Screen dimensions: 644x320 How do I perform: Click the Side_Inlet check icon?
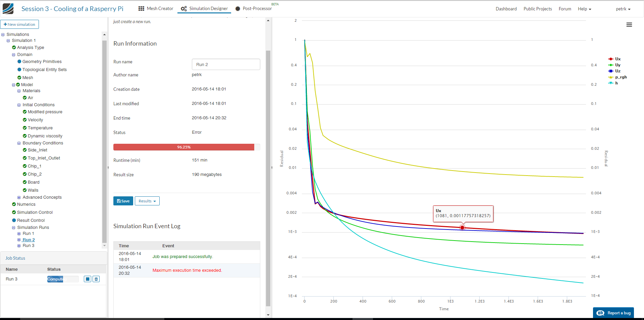(x=25, y=150)
